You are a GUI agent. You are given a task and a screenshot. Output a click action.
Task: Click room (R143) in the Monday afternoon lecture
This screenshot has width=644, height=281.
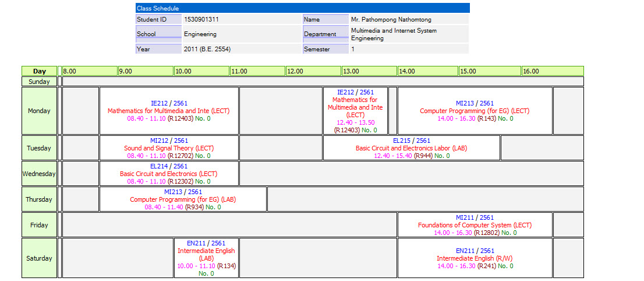(487, 118)
